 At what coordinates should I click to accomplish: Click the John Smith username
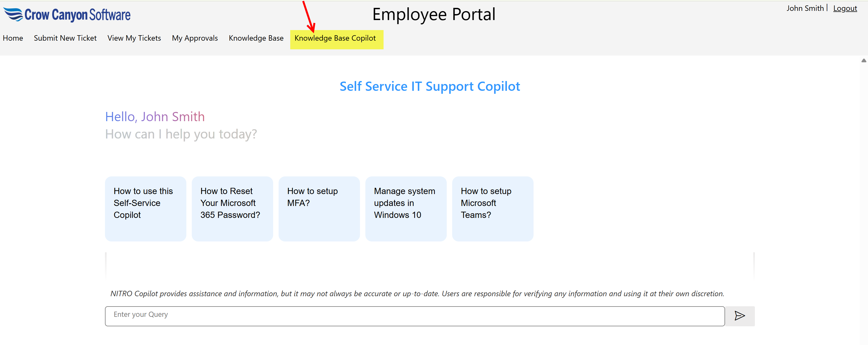pyautogui.click(x=805, y=8)
